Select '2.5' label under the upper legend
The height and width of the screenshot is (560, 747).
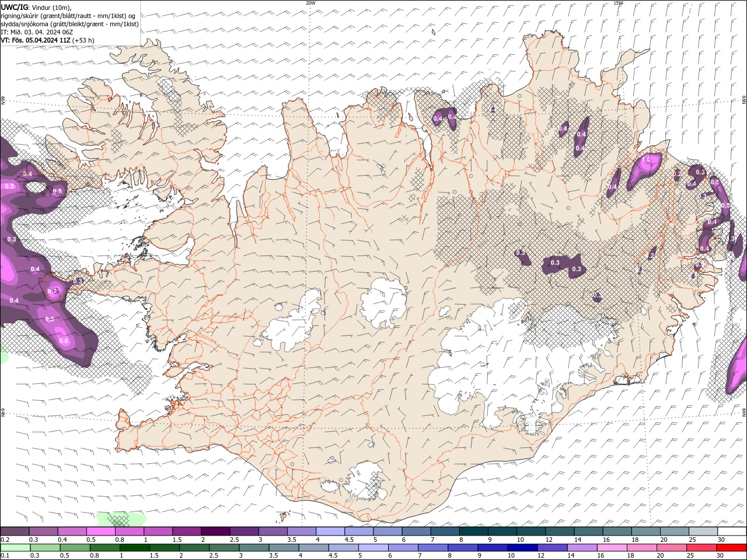tap(234, 540)
